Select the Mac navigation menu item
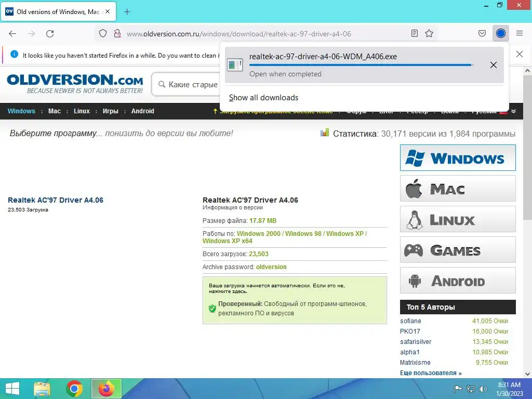Viewport: 532px width, 399px height. [54, 111]
